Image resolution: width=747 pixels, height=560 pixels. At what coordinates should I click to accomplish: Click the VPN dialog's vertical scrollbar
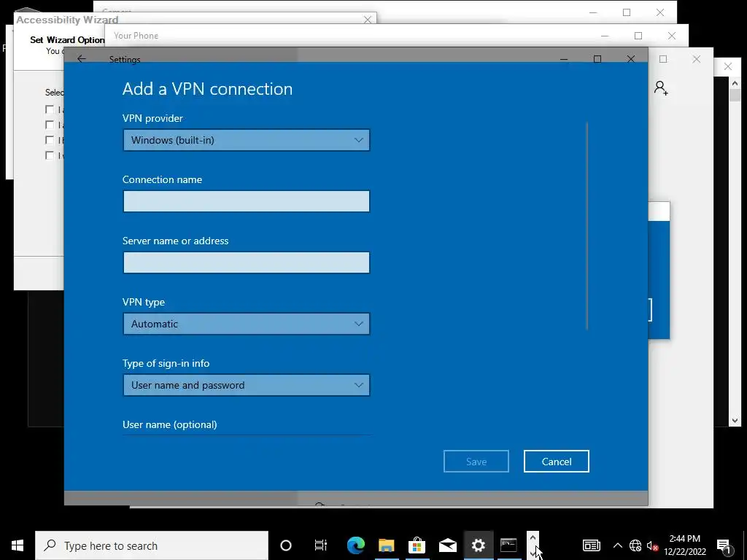[587, 226]
